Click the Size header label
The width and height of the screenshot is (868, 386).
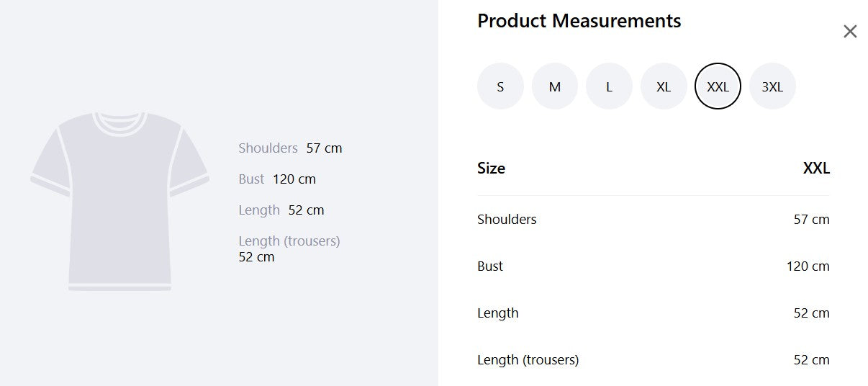pyautogui.click(x=491, y=169)
